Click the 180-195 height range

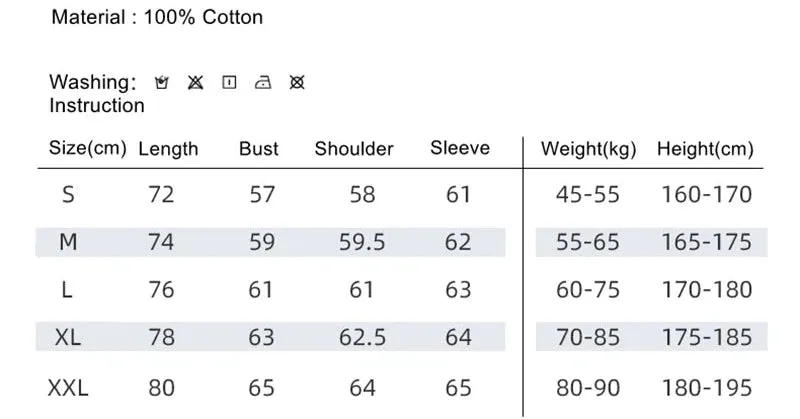click(707, 388)
